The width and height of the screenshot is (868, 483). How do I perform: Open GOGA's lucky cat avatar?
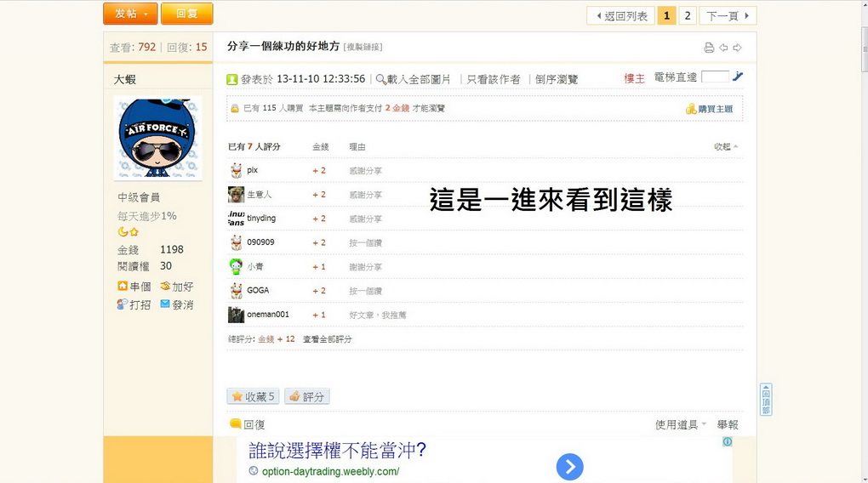point(237,291)
